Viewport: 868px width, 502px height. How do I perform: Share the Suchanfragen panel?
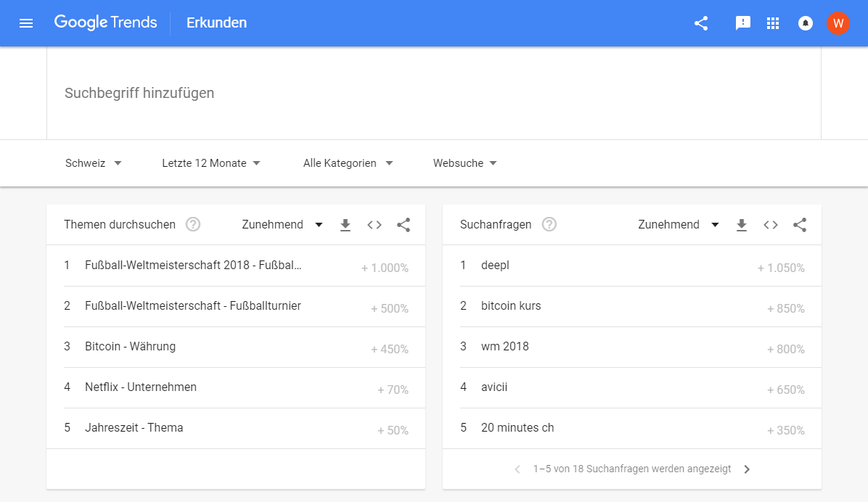point(800,225)
